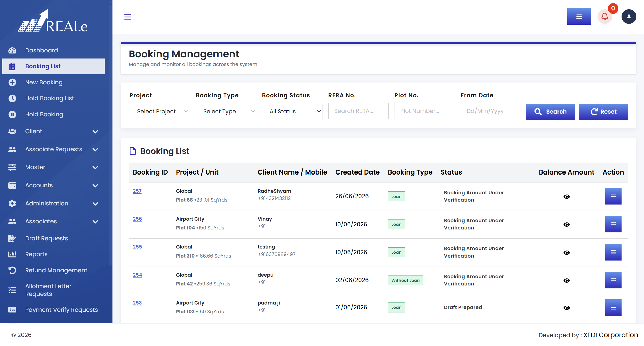Screen dimensions: 644x346
Task: Click the Payment Verify Requests money icon
Action: (12, 310)
